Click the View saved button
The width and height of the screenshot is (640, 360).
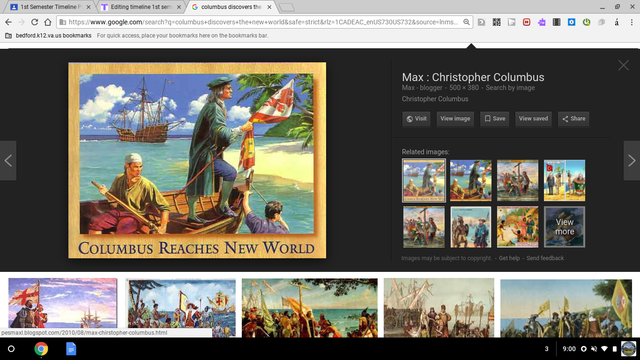click(x=533, y=119)
